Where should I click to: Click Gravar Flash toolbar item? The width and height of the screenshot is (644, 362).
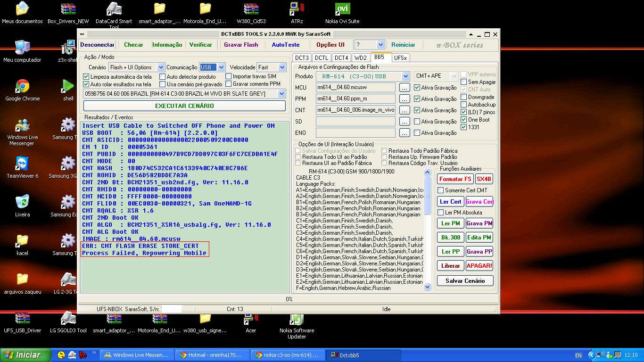tap(241, 45)
